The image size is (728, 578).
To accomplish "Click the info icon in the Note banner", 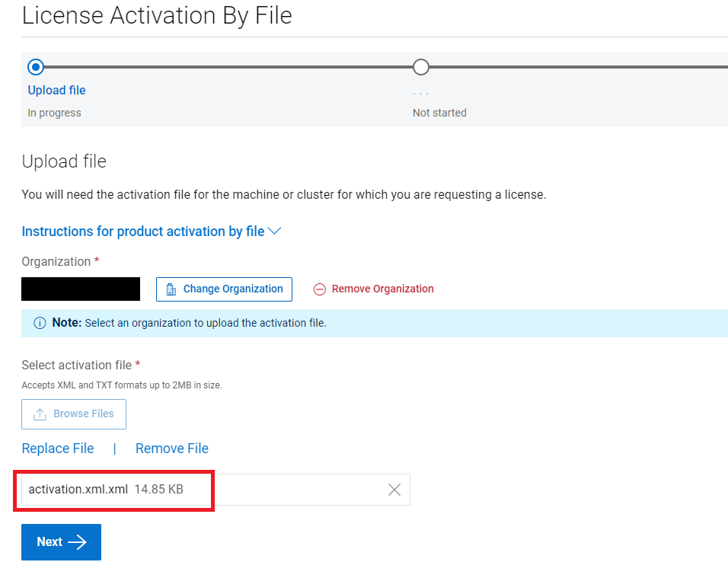I will tap(40, 323).
